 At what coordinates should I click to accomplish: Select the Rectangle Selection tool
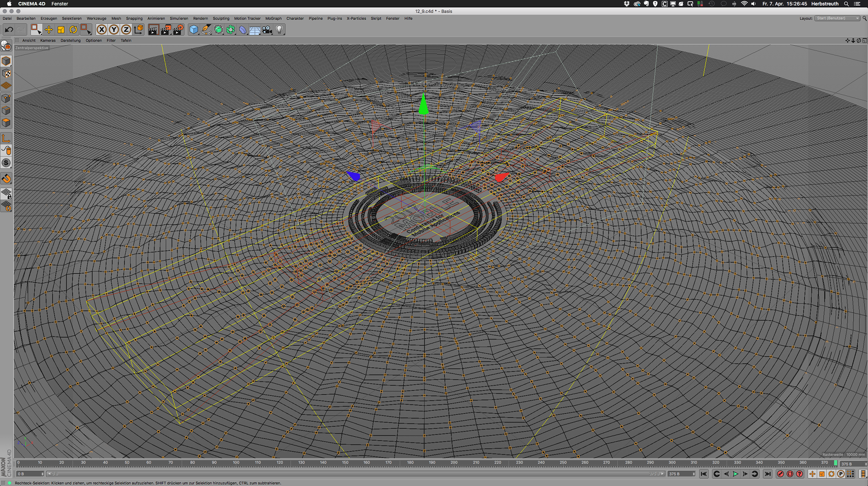(36, 30)
